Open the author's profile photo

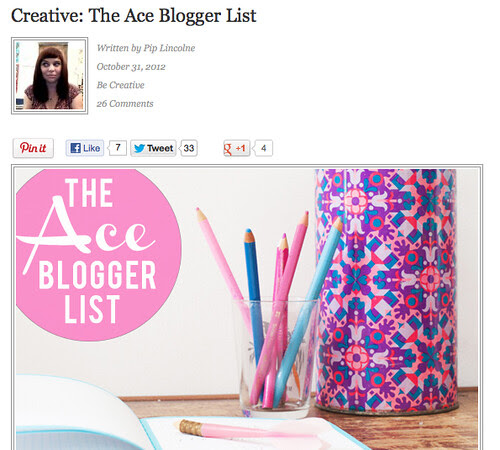(50, 76)
